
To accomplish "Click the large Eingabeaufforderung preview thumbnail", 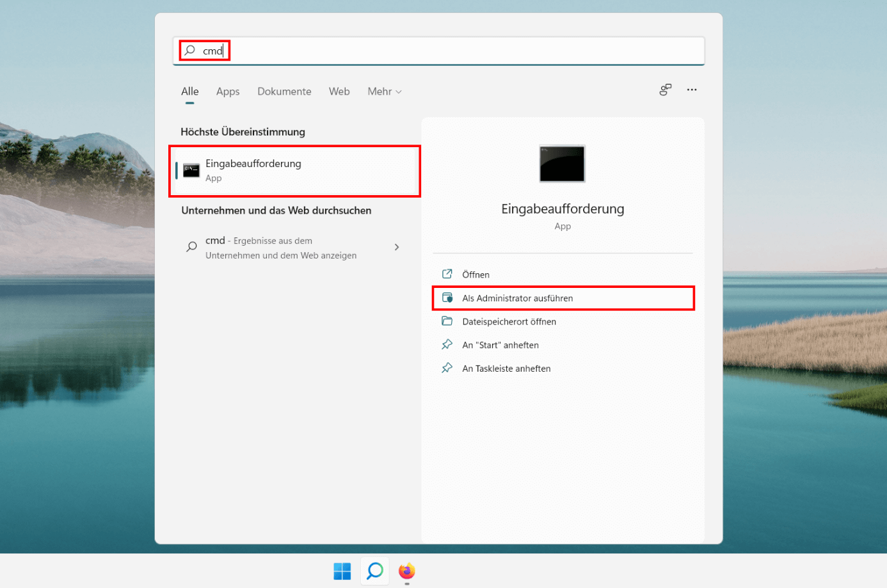I will click(562, 163).
